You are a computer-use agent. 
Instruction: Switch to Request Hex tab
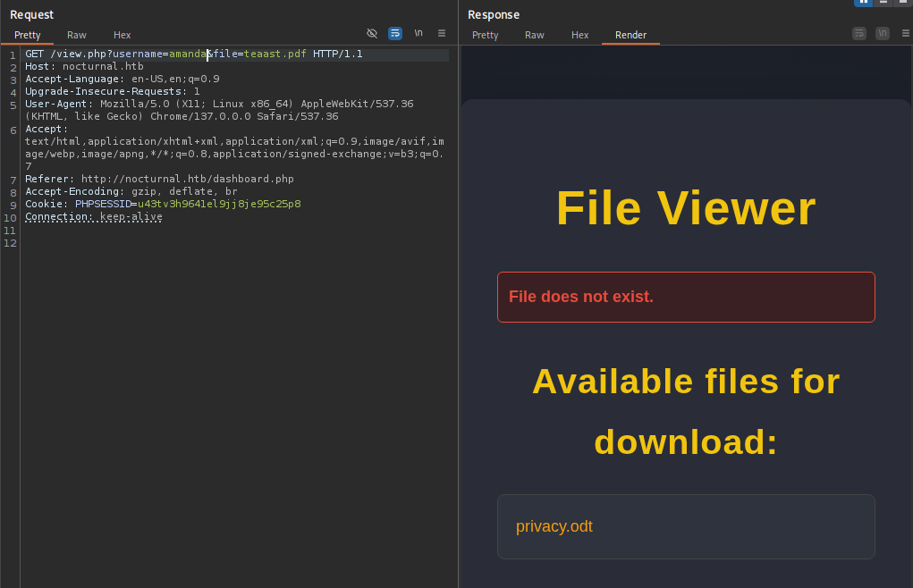pos(122,35)
